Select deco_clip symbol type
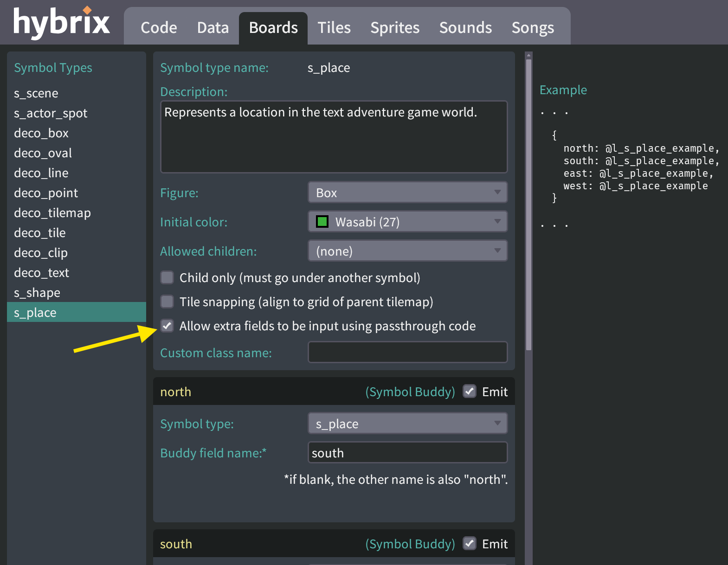The image size is (728, 565). [77, 253]
